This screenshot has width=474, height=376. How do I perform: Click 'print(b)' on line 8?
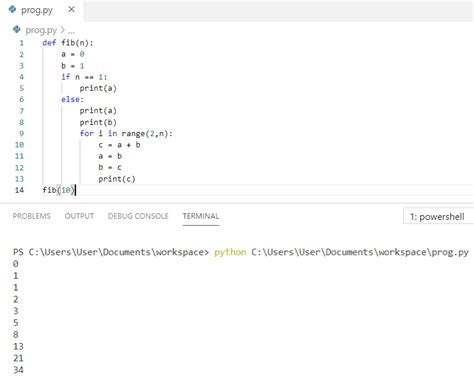coord(98,122)
